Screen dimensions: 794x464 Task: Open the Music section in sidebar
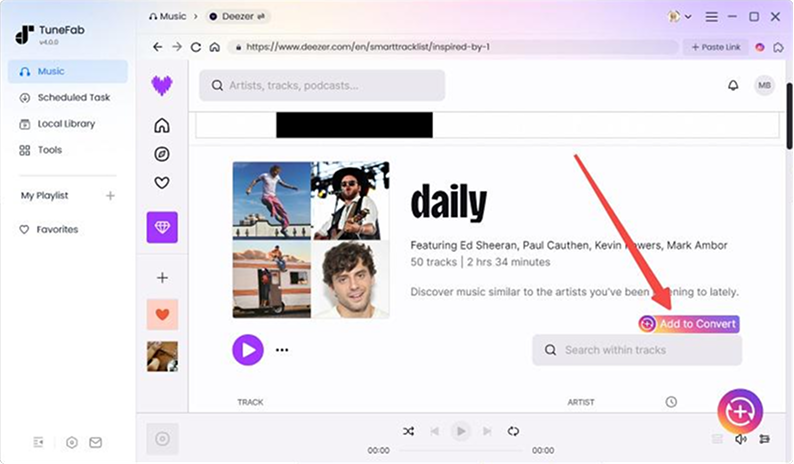[x=67, y=71]
